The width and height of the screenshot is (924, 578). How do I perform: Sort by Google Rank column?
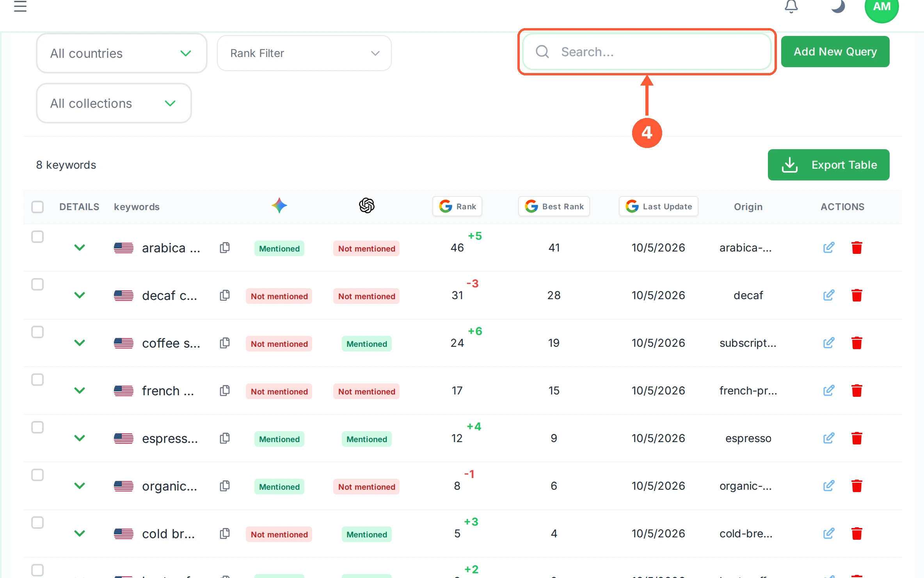point(457,206)
